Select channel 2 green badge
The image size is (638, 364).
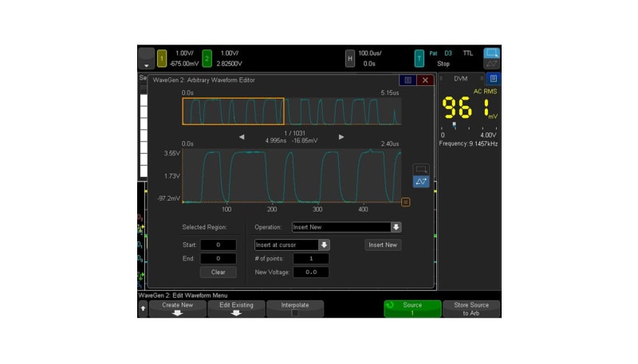pyautogui.click(x=207, y=58)
